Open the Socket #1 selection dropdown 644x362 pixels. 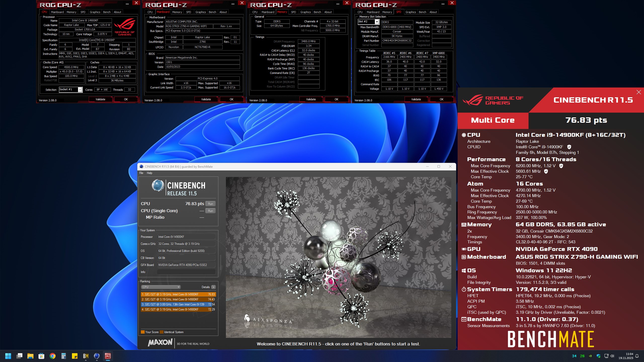click(x=80, y=89)
